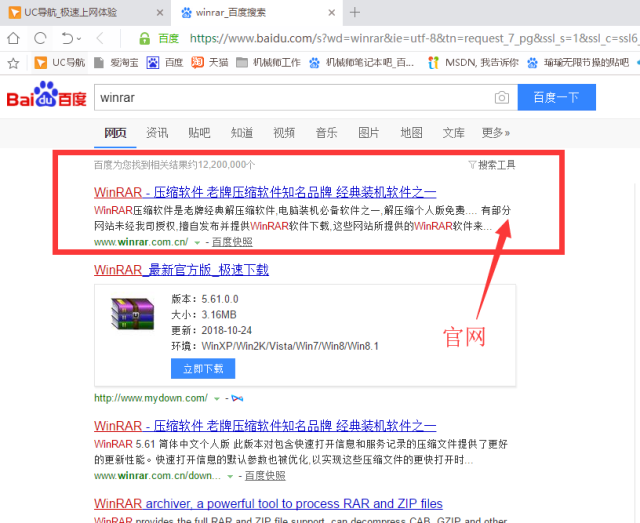The image size is (640, 523).
Task: Select the 音乐 search tab
Action: click(327, 133)
